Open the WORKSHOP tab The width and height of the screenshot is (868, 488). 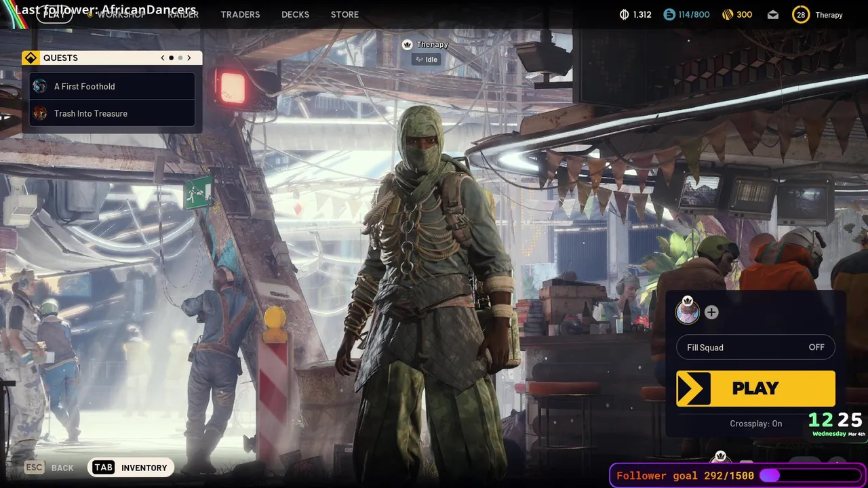click(121, 15)
